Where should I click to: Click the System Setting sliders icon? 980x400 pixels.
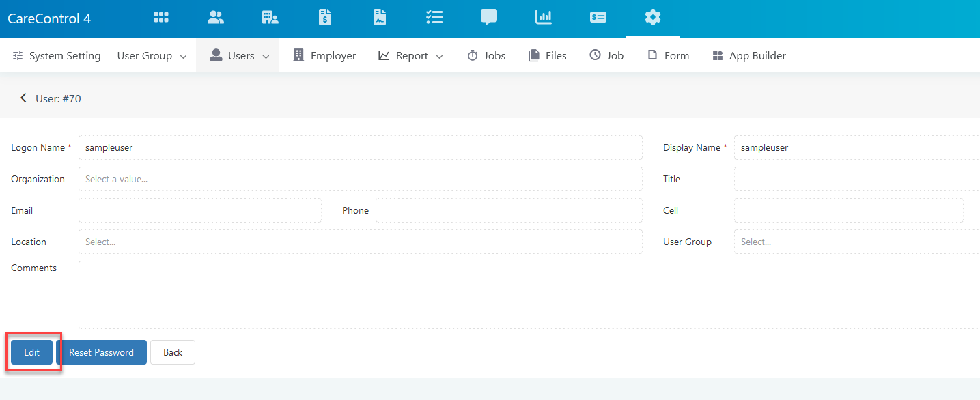click(18, 56)
